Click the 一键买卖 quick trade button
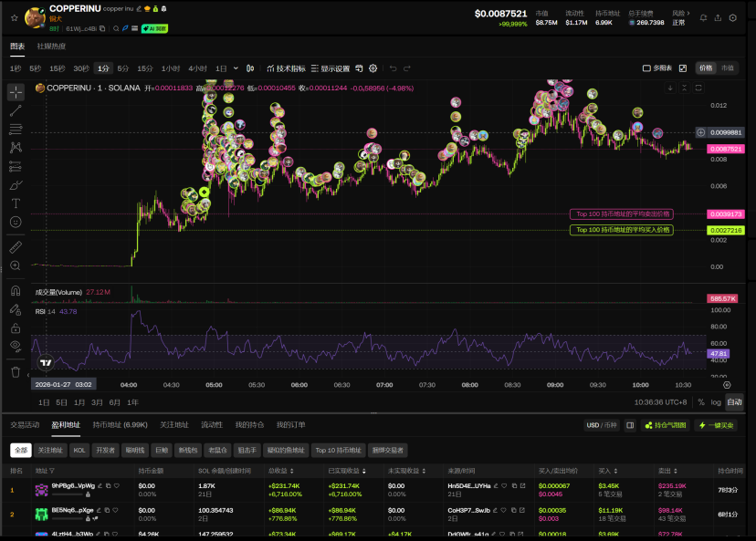The width and height of the screenshot is (756, 541). coord(717,425)
